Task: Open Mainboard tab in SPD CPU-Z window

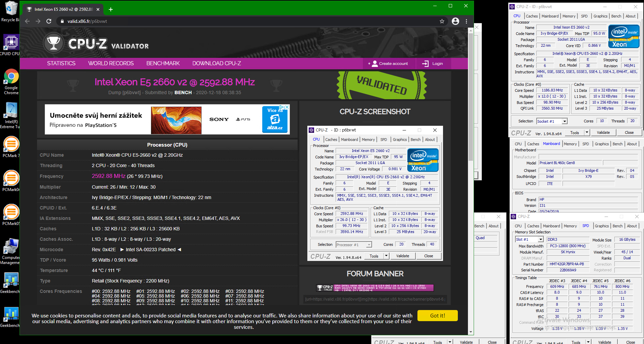Action: [551, 226]
